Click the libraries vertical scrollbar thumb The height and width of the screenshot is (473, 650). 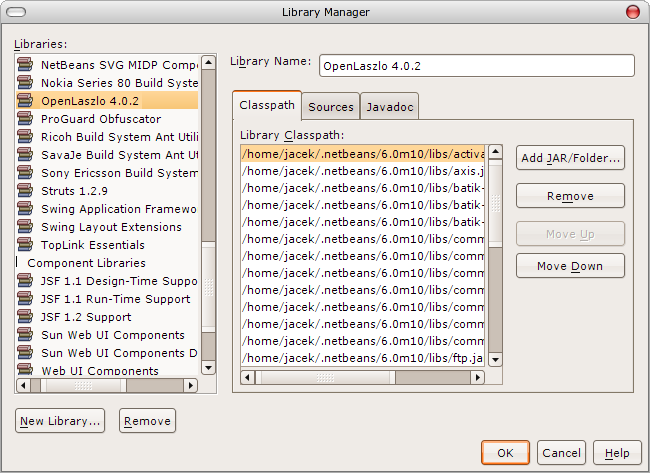coord(209,286)
